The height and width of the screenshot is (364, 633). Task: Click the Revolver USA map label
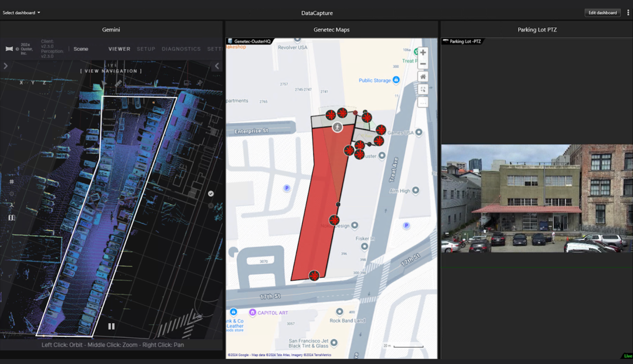(x=292, y=47)
